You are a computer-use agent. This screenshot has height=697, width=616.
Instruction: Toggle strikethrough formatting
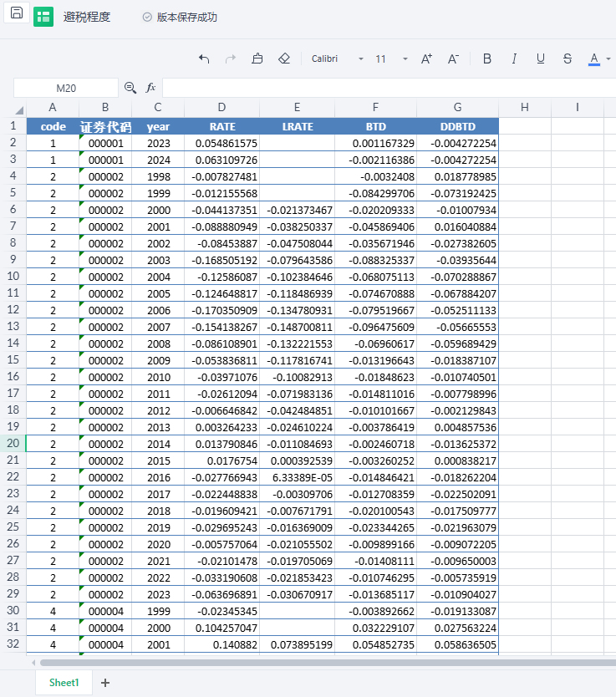pyautogui.click(x=568, y=59)
